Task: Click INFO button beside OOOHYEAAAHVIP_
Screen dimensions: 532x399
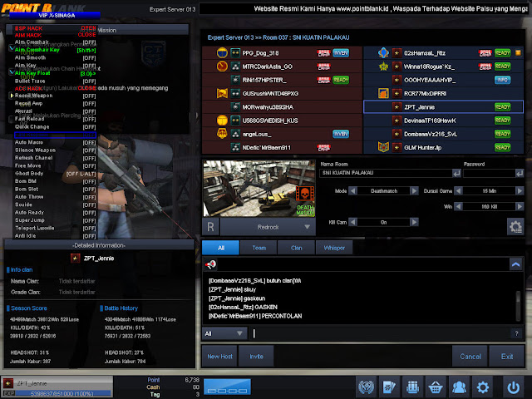Action: click(502, 80)
